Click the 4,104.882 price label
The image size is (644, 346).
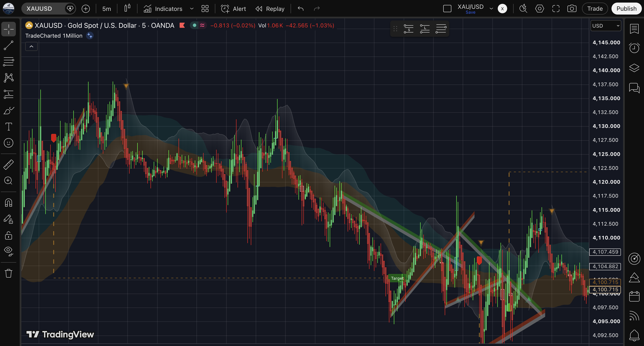tap(605, 266)
